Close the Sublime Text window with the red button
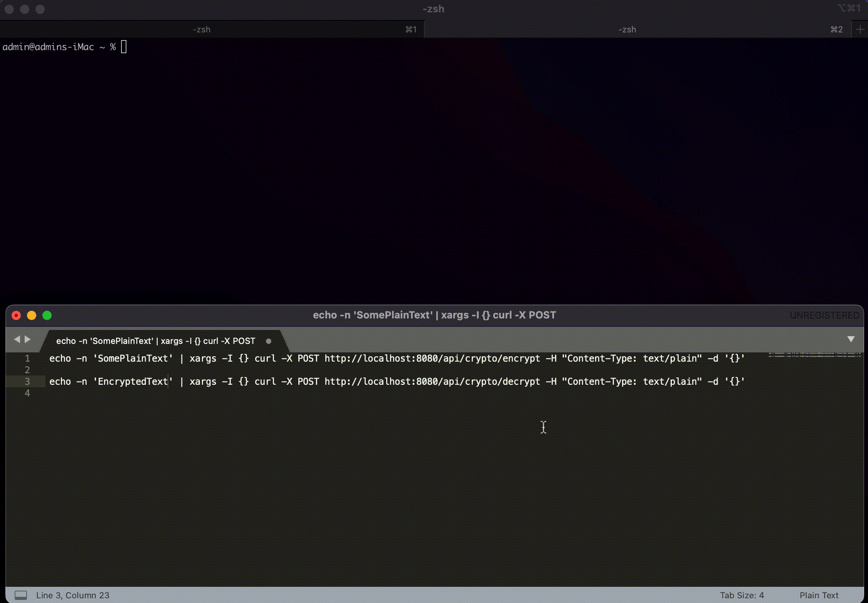The height and width of the screenshot is (603, 868). tap(16, 315)
